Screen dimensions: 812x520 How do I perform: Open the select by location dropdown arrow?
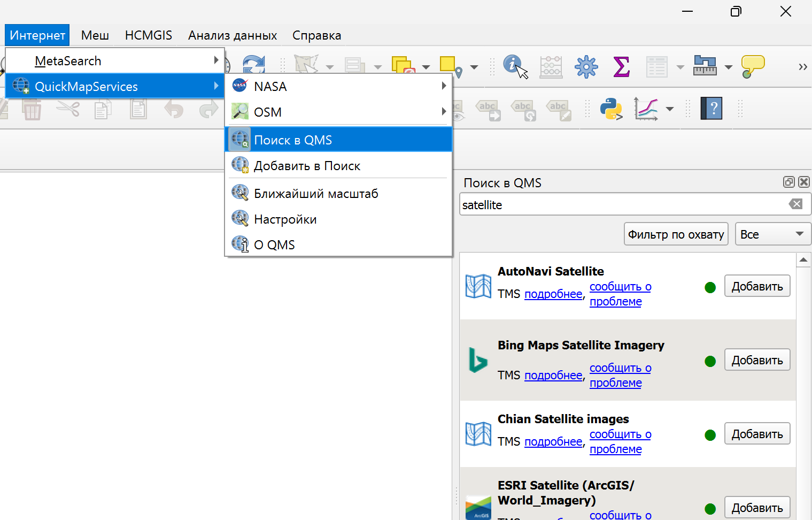[x=474, y=67]
